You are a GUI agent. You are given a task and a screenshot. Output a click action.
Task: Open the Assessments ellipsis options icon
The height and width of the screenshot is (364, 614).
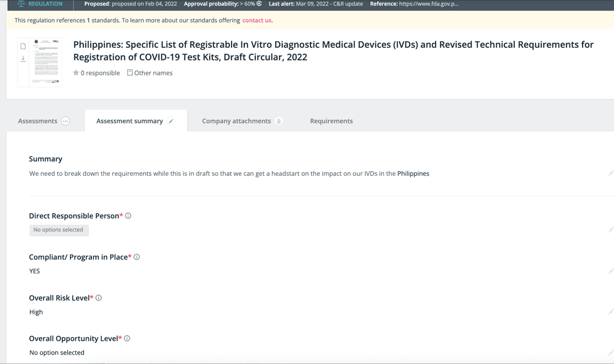click(65, 121)
